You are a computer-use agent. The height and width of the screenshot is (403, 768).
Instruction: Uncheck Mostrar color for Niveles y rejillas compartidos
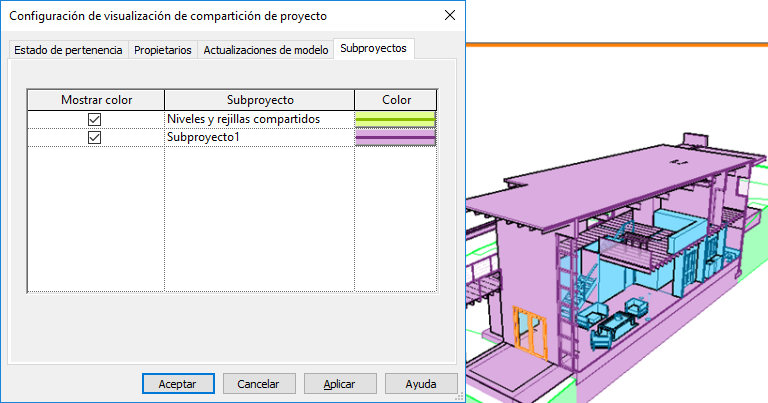pos(95,119)
